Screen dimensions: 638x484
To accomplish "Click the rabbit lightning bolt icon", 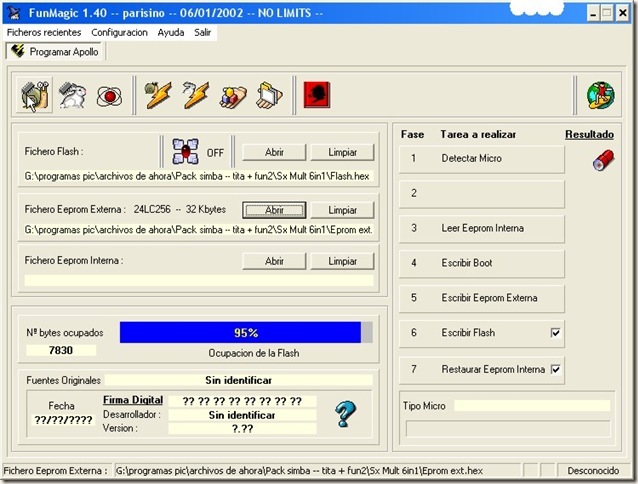I will pyautogui.click(x=196, y=95).
